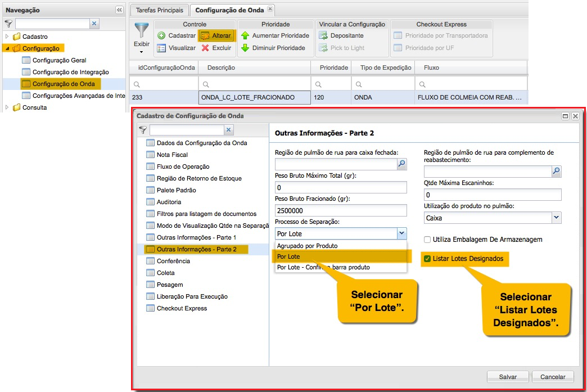Clear the Navegação filter with the X icon

pyautogui.click(x=94, y=24)
